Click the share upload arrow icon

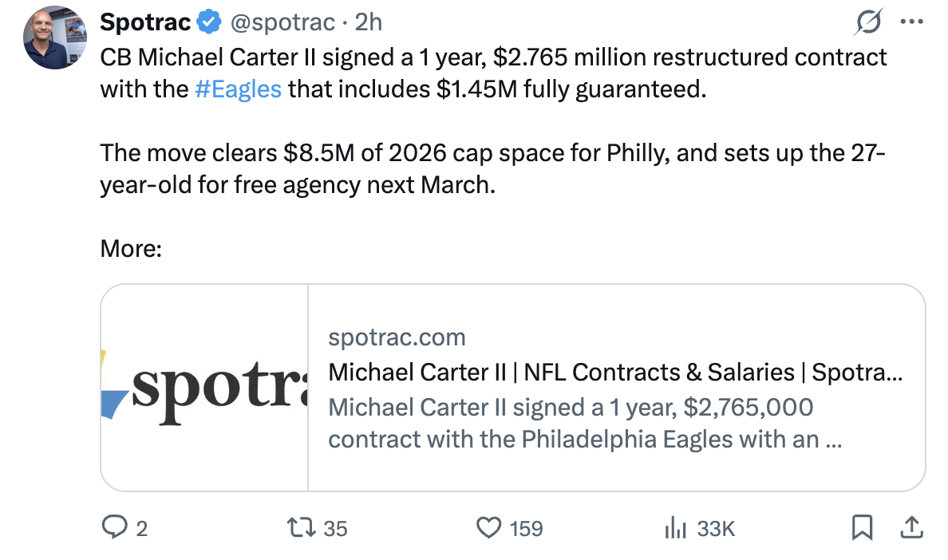click(x=911, y=527)
